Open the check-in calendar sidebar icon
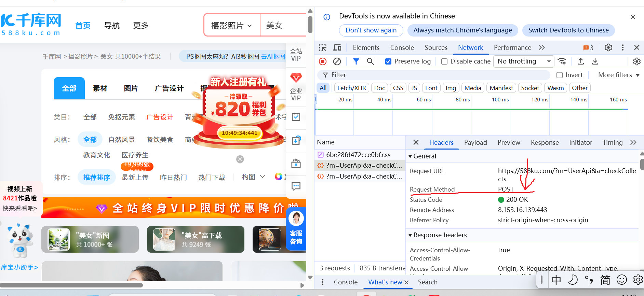 click(x=296, y=117)
